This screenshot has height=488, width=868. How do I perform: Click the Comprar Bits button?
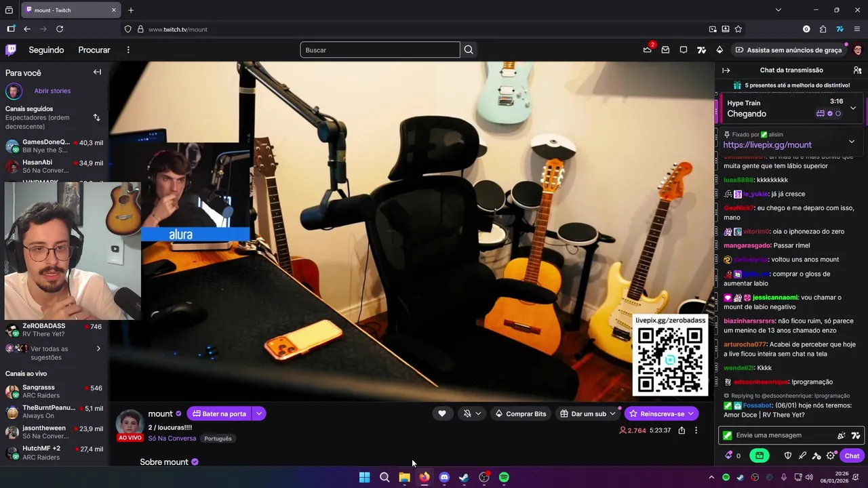pyautogui.click(x=520, y=413)
